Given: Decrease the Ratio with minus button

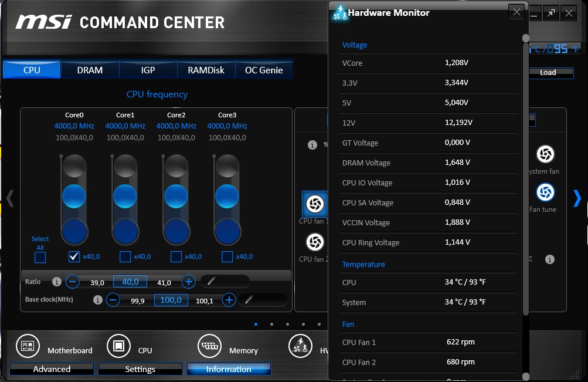Looking at the screenshot, I should point(73,282).
